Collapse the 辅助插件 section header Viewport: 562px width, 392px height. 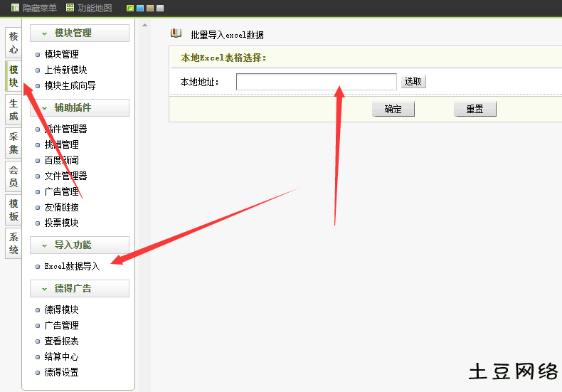pos(79,108)
